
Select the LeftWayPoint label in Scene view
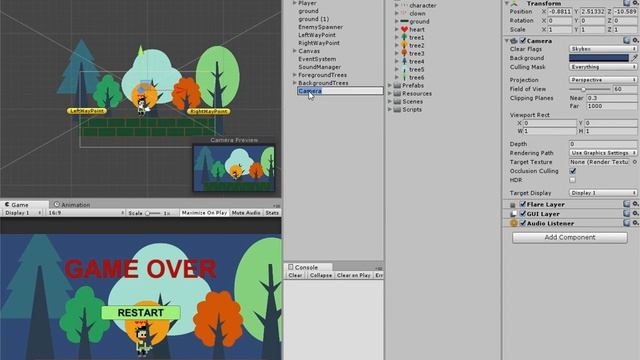coord(87,111)
